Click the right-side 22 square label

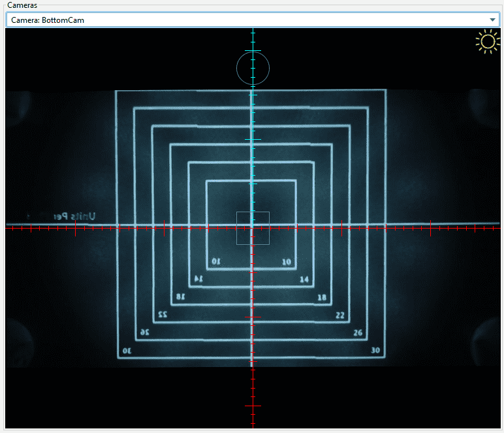pos(339,315)
